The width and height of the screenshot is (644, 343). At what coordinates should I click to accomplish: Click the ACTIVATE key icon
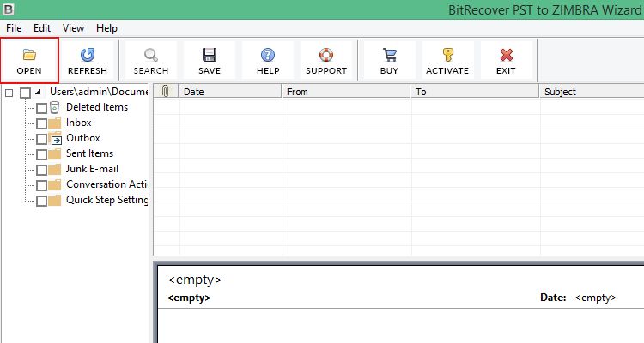tap(447, 55)
